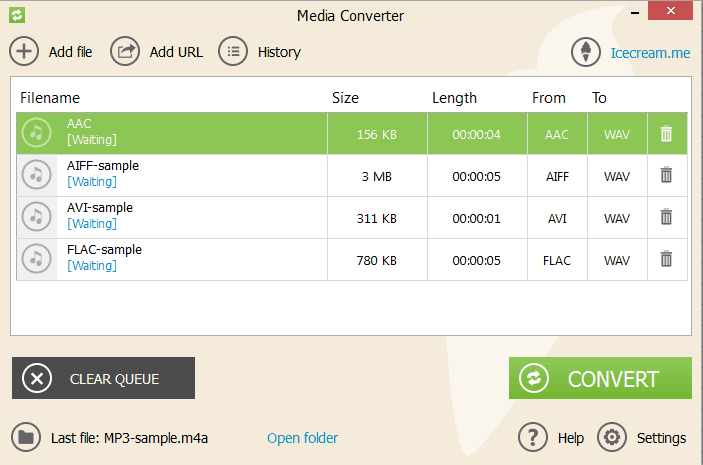The image size is (703, 465).
Task: Click the From column header
Action: tap(548, 98)
